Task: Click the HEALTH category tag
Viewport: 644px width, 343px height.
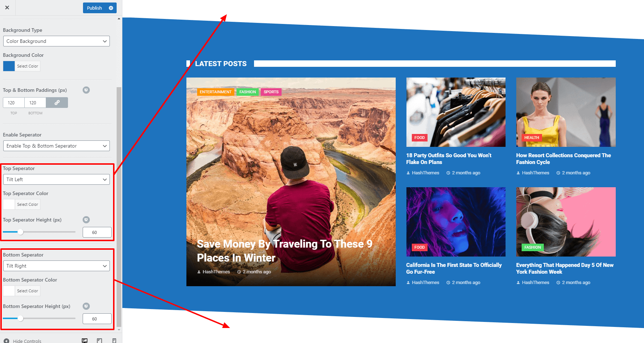Action: (532, 138)
